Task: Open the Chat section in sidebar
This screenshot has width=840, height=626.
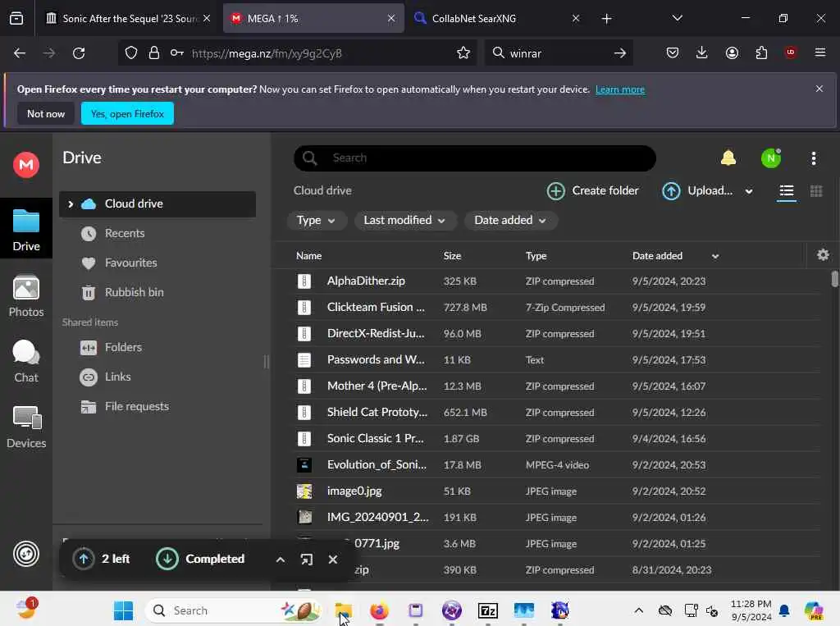Action: (x=25, y=362)
